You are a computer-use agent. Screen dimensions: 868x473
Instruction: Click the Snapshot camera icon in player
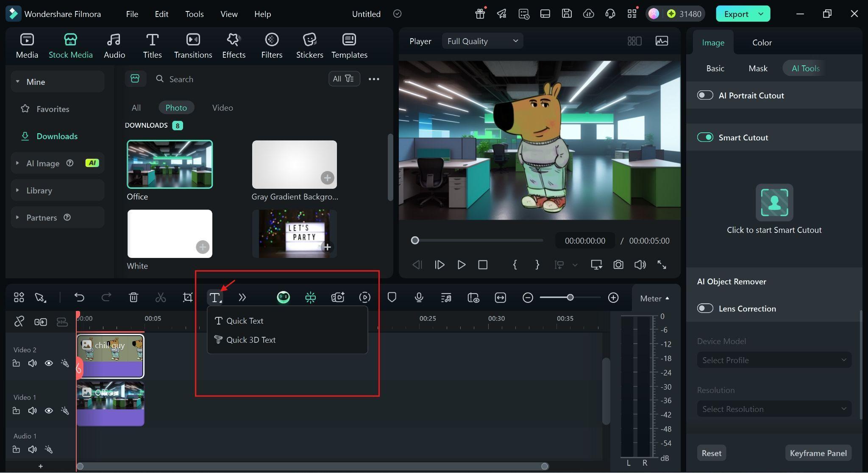click(x=618, y=265)
